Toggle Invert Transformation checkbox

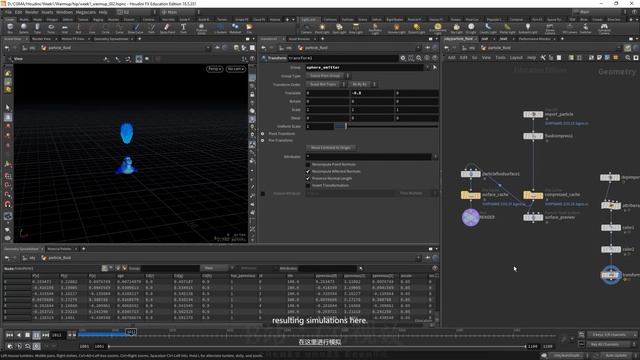coord(308,185)
